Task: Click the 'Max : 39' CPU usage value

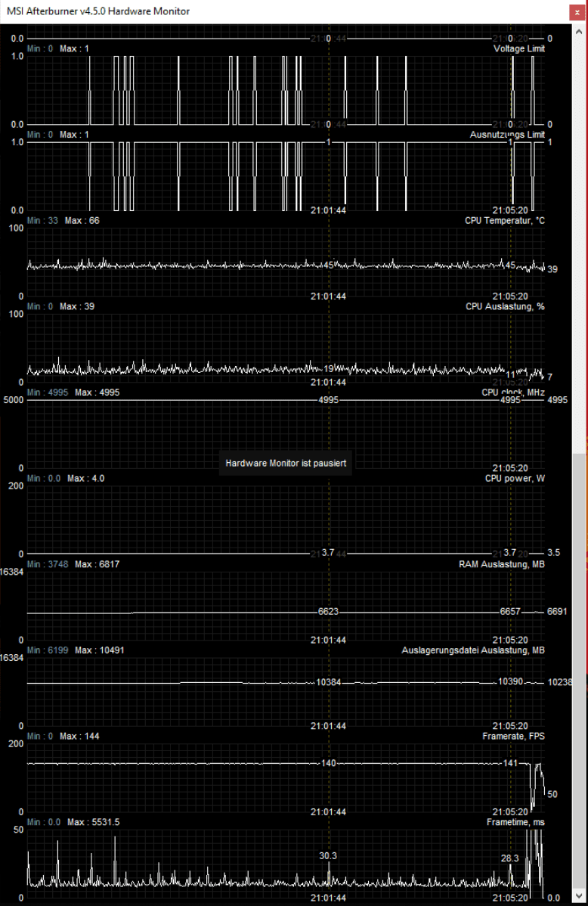Action: click(x=77, y=306)
